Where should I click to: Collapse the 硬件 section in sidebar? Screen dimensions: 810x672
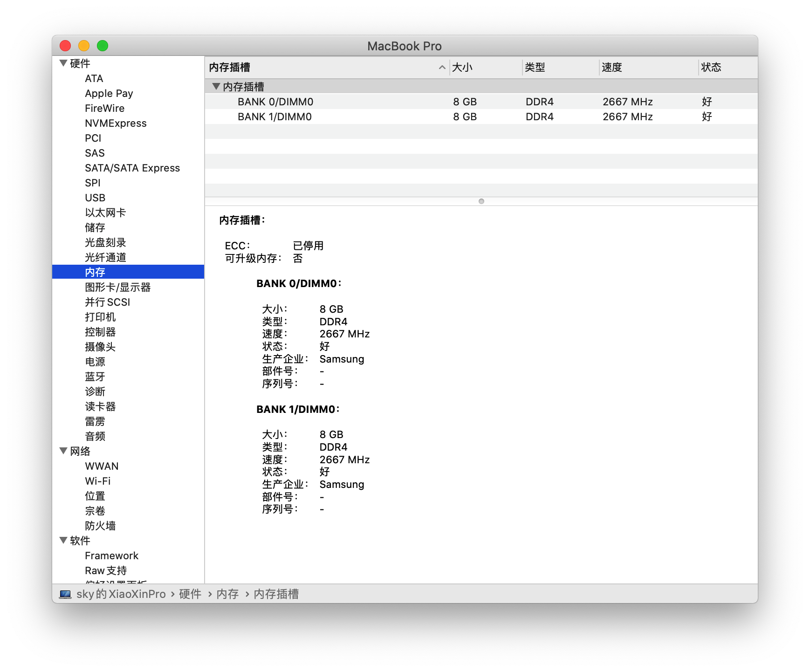tap(63, 63)
